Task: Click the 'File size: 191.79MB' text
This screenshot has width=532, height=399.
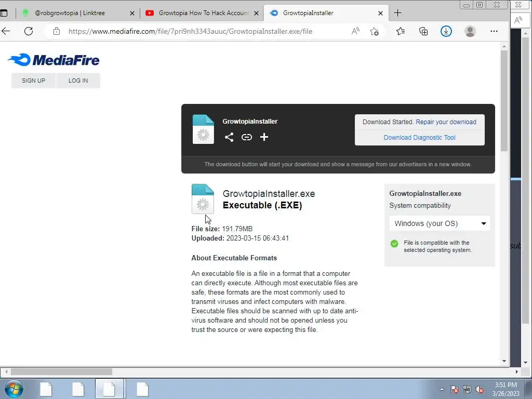Action: pyautogui.click(x=222, y=229)
